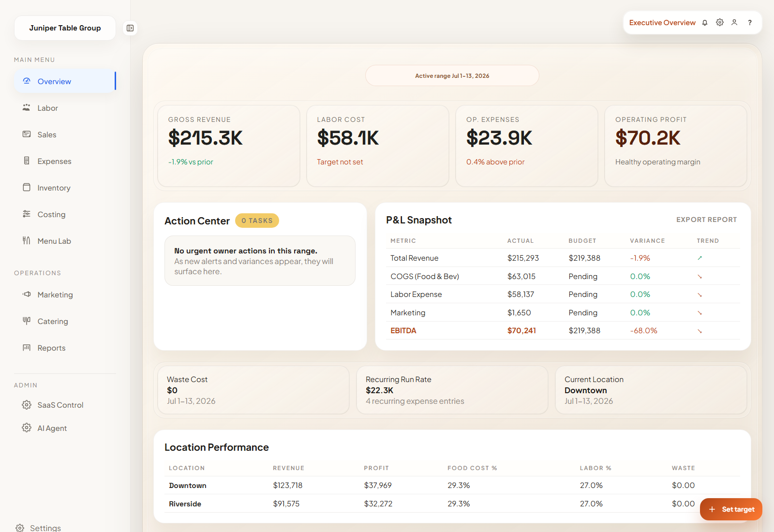
Task: Click plus icon on Set target button
Action: click(712, 509)
